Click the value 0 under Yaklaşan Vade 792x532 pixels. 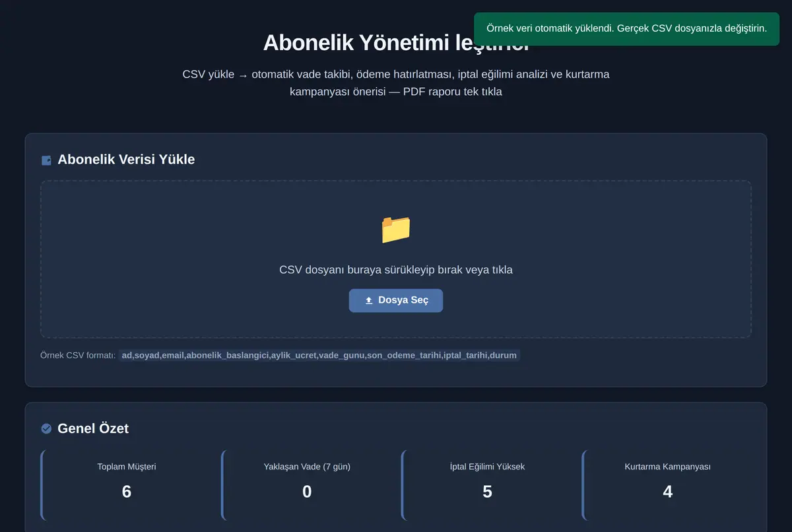[307, 492]
